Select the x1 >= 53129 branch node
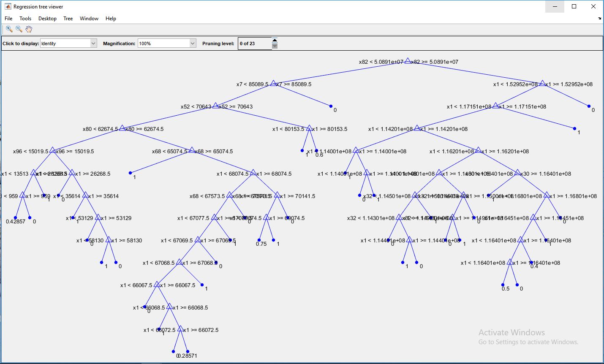 [x=98, y=217]
